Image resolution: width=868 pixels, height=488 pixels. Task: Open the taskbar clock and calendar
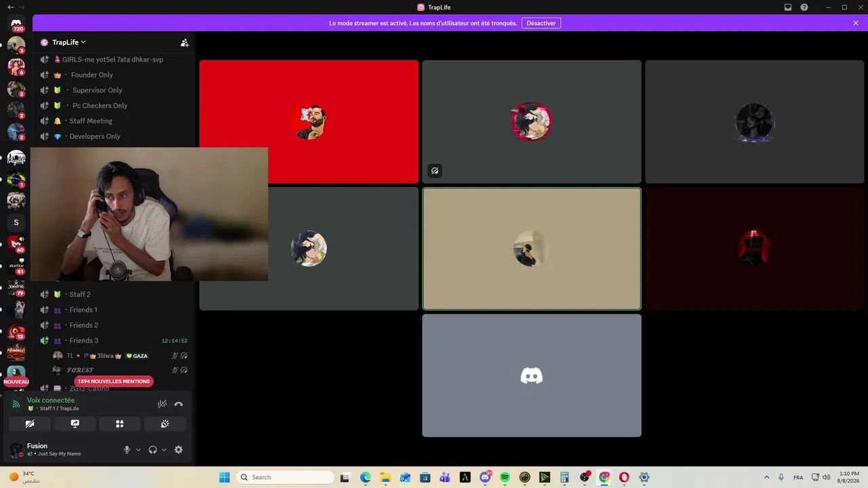click(x=849, y=477)
